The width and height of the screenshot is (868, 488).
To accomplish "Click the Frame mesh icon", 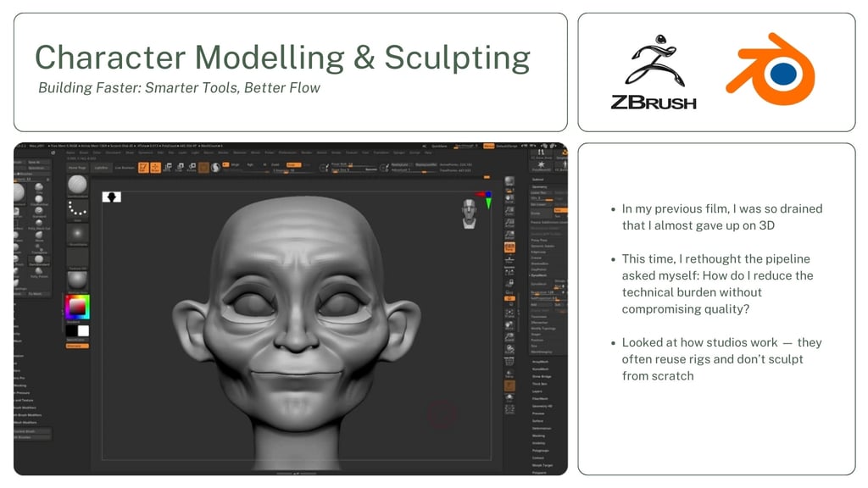I will coord(509,313).
